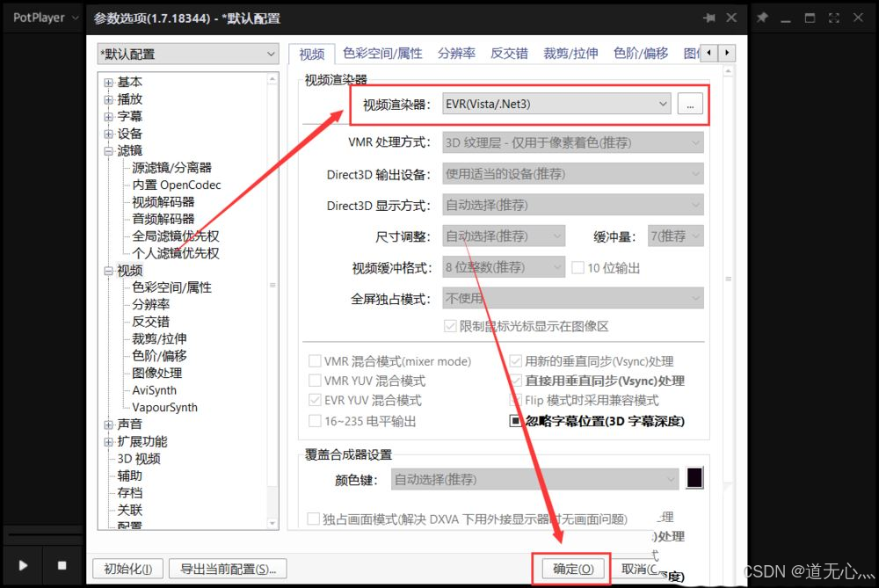Click the 初始化(I) button
879x588 pixels.
point(127,569)
